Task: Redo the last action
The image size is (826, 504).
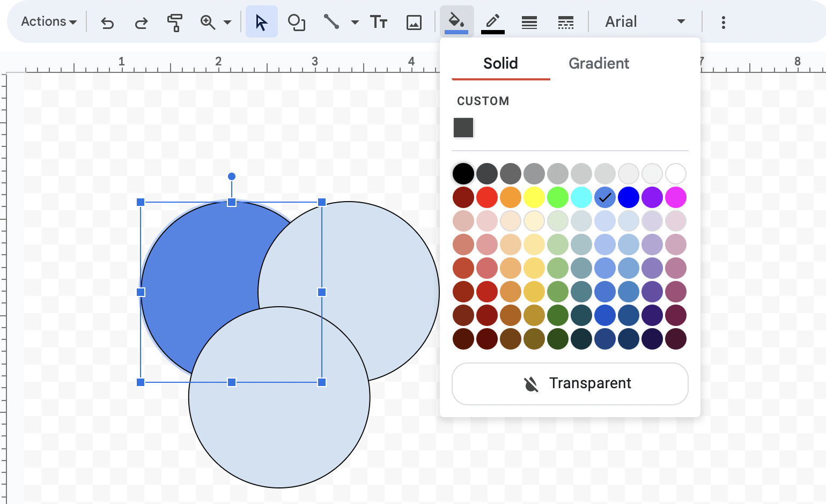Action: [141, 23]
